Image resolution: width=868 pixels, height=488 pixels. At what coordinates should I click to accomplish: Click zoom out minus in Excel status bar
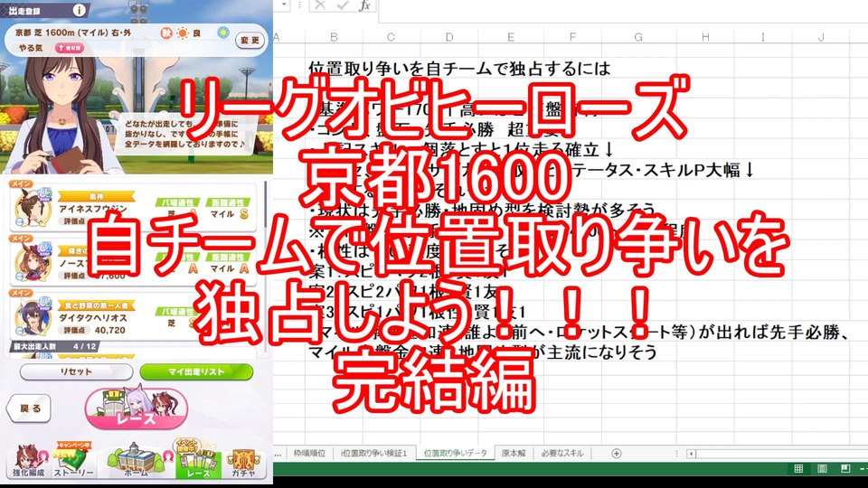(x=863, y=469)
